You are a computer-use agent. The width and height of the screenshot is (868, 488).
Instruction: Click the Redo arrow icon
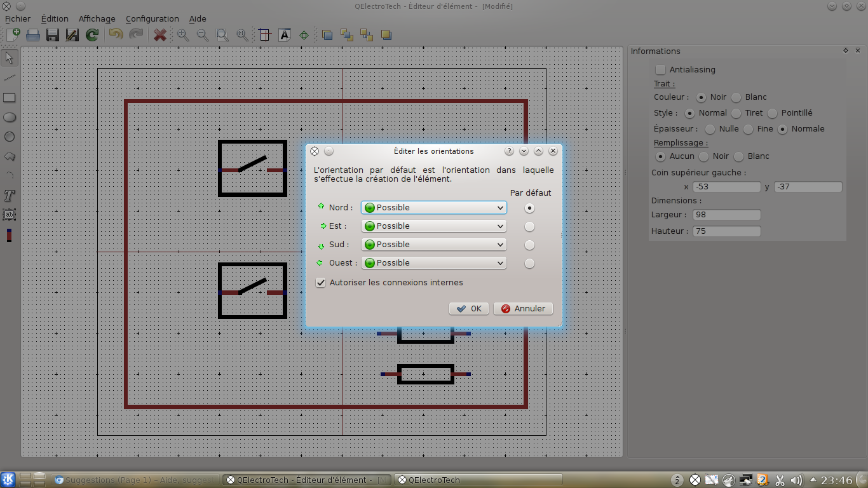point(135,35)
